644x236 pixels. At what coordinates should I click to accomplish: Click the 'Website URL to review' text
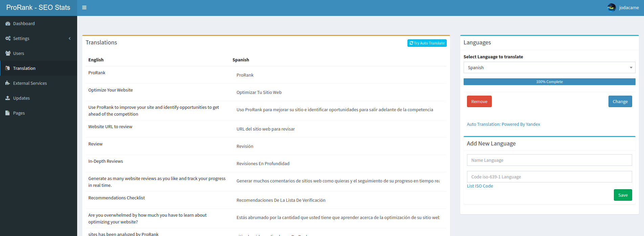click(x=110, y=126)
